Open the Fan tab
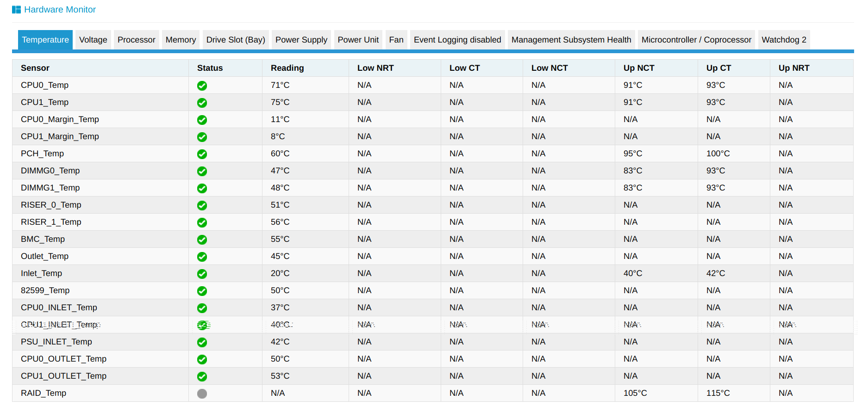The width and height of the screenshot is (868, 412). click(396, 40)
